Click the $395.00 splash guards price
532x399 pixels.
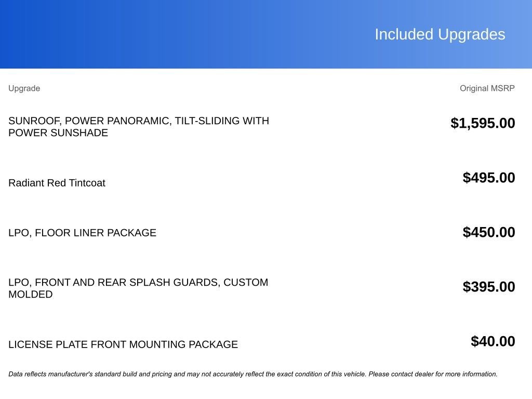pyautogui.click(x=488, y=287)
